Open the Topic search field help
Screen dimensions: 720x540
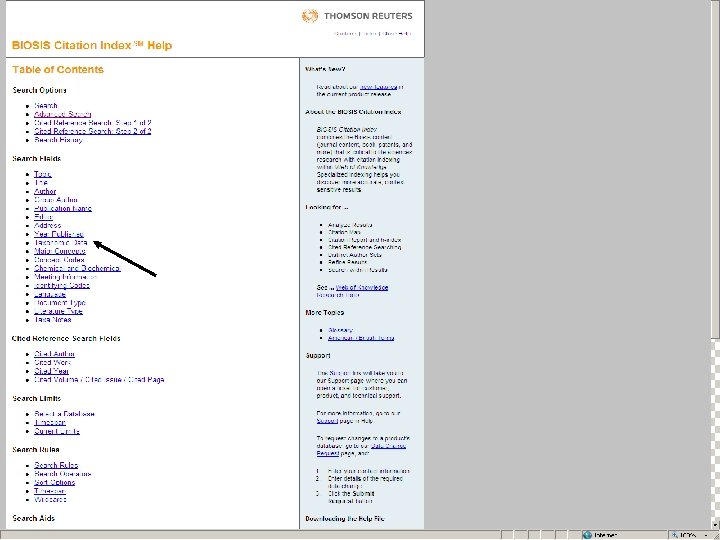click(x=43, y=174)
